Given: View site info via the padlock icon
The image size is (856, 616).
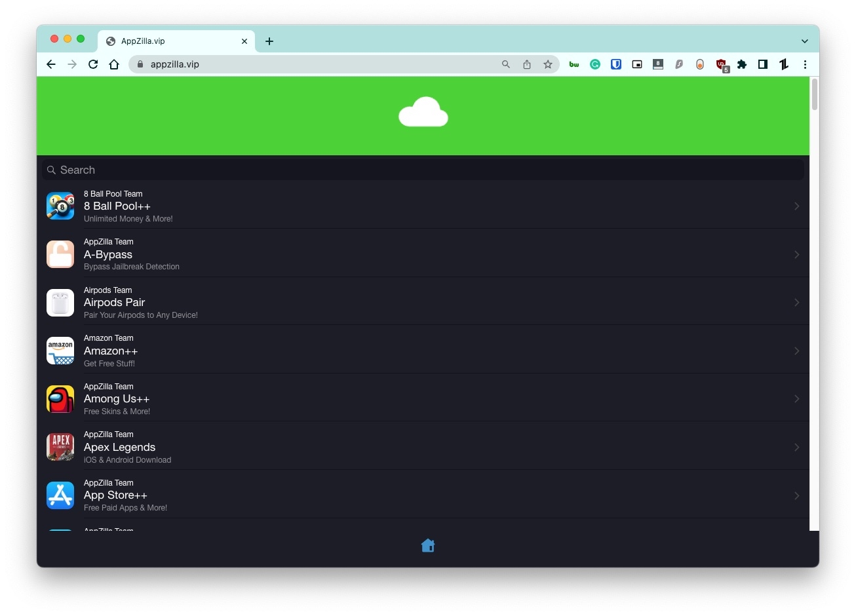Looking at the screenshot, I should [x=140, y=64].
